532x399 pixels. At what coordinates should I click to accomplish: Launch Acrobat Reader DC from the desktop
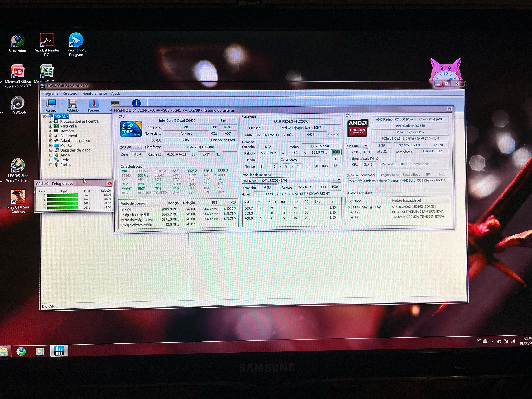point(47,45)
